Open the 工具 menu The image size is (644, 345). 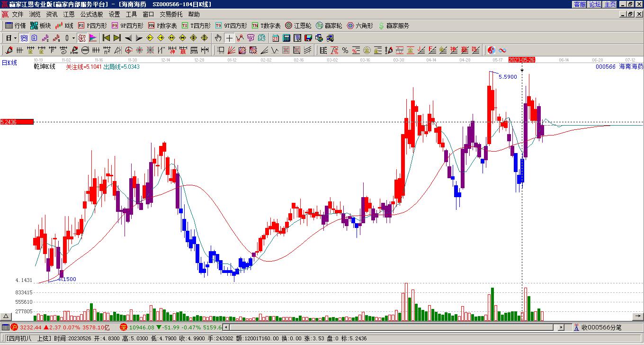[131, 14]
